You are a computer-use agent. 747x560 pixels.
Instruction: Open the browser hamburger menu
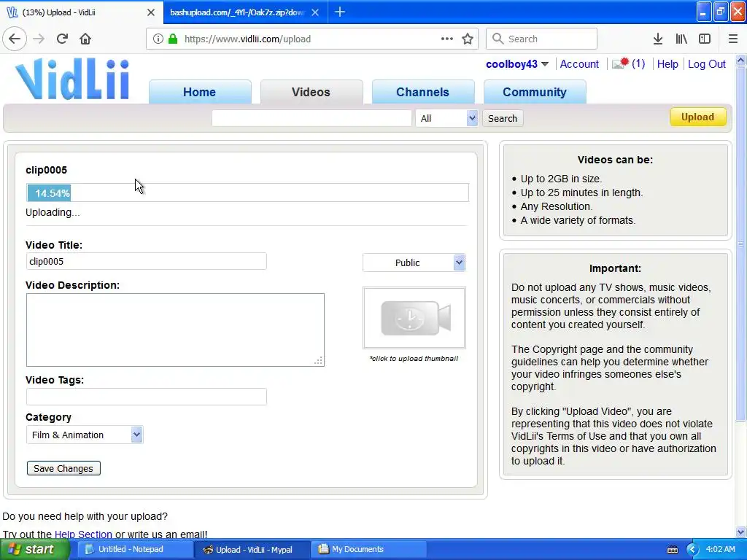pyautogui.click(x=733, y=39)
